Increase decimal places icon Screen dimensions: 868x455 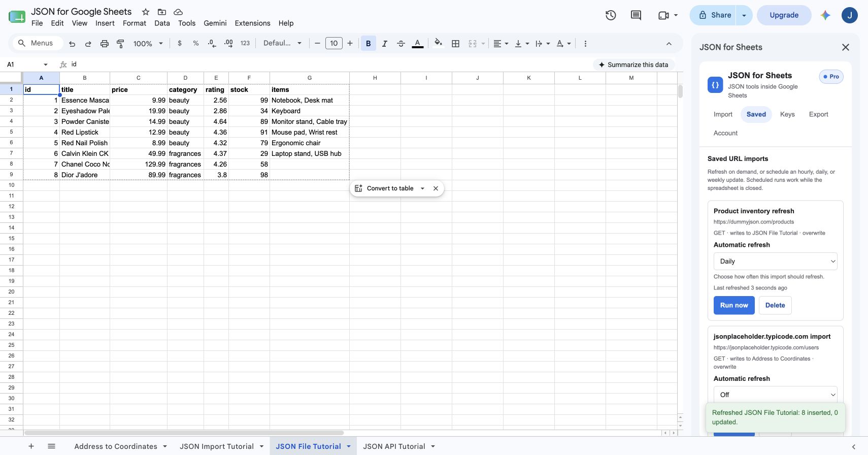pos(228,44)
